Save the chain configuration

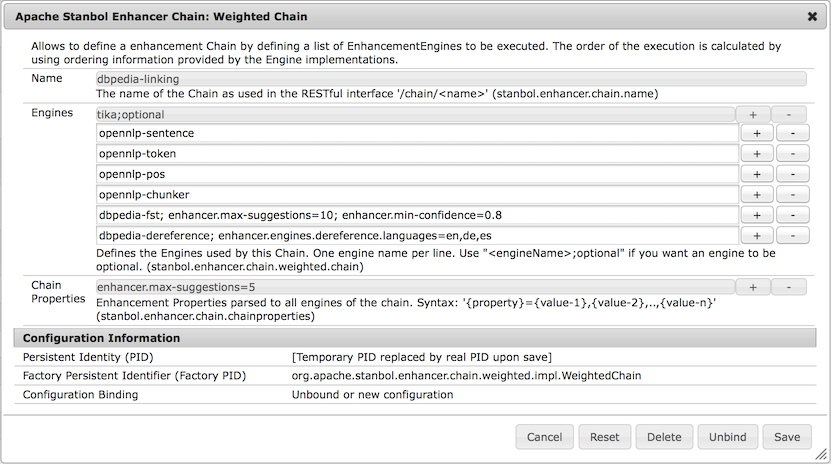click(x=787, y=437)
